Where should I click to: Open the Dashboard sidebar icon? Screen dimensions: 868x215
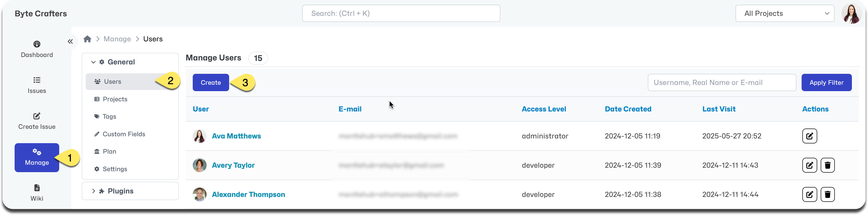37,49
